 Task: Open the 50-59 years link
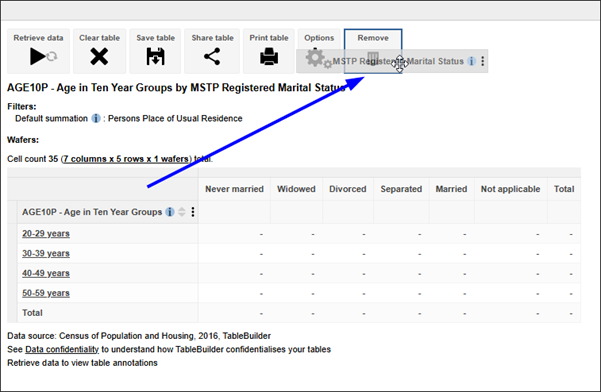(x=46, y=294)
